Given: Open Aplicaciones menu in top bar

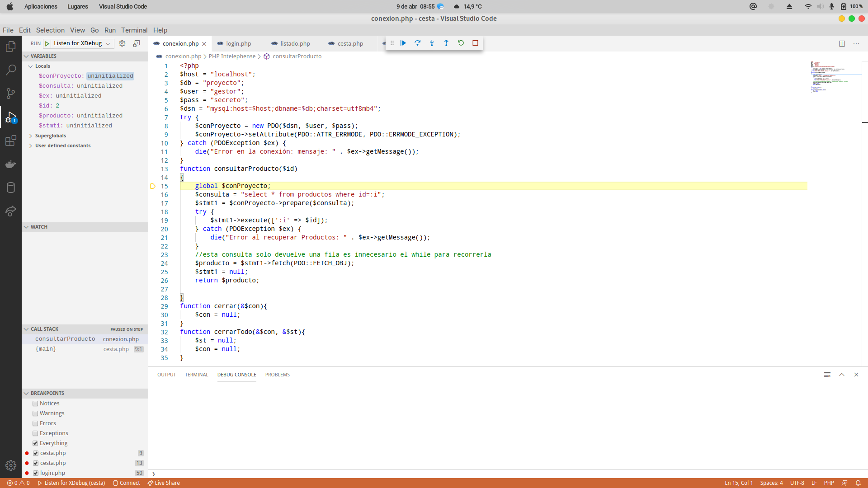Looking at the screenshot, I should point(41,6).
